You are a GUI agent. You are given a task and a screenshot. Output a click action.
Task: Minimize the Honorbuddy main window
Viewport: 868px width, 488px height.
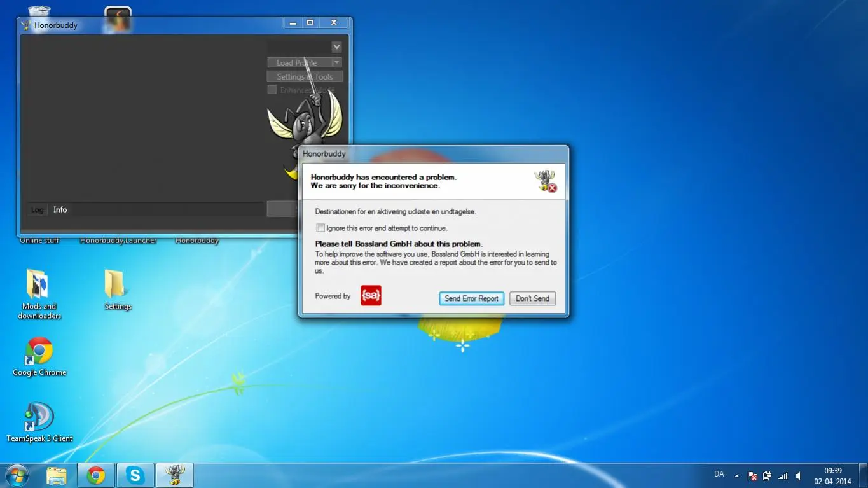point(293,23)
